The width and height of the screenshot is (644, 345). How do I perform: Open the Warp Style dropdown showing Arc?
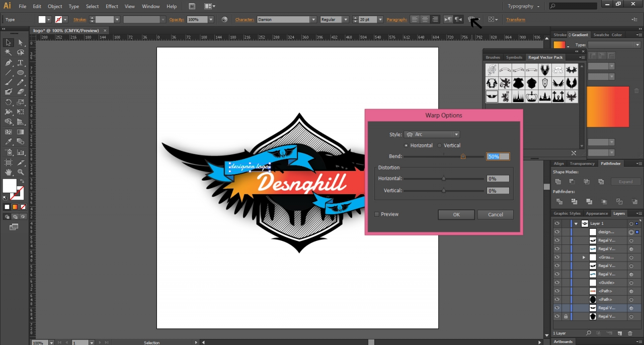(x=432, y=134)
